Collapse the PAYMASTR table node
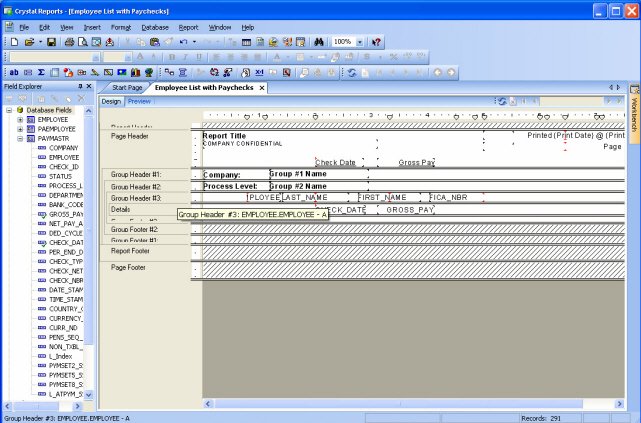 coord(20,139)
